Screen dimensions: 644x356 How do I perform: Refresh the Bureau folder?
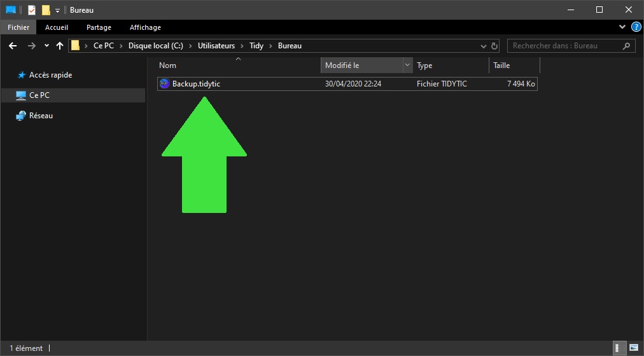(x=494, y=46)
